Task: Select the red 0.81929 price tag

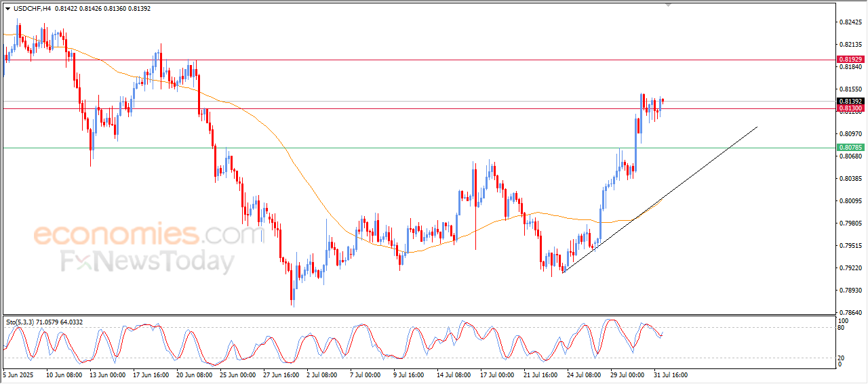Action: [850, 60]
